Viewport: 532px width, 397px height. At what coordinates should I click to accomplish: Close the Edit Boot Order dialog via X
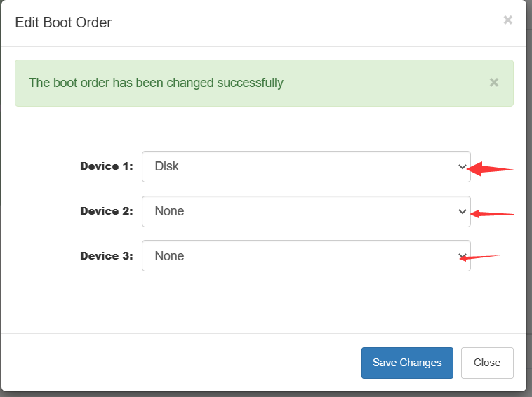508,20
